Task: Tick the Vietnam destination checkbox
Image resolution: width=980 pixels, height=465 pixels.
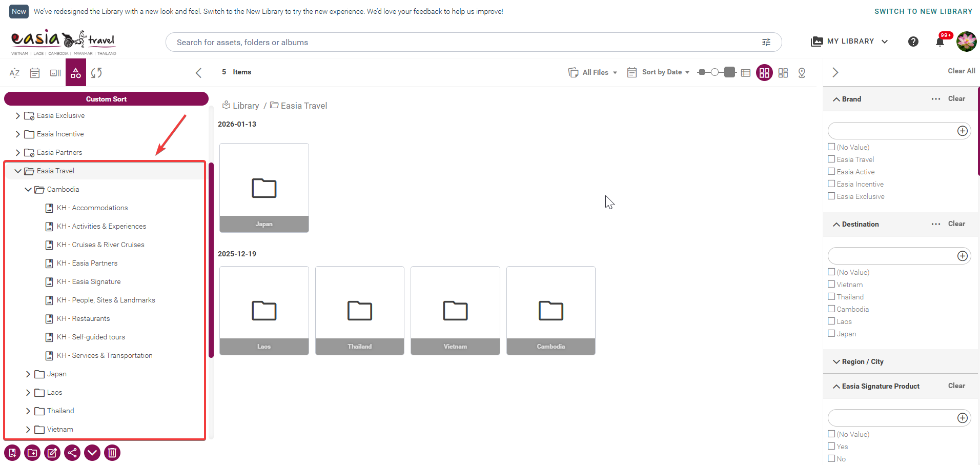Action: click(831, 284)
